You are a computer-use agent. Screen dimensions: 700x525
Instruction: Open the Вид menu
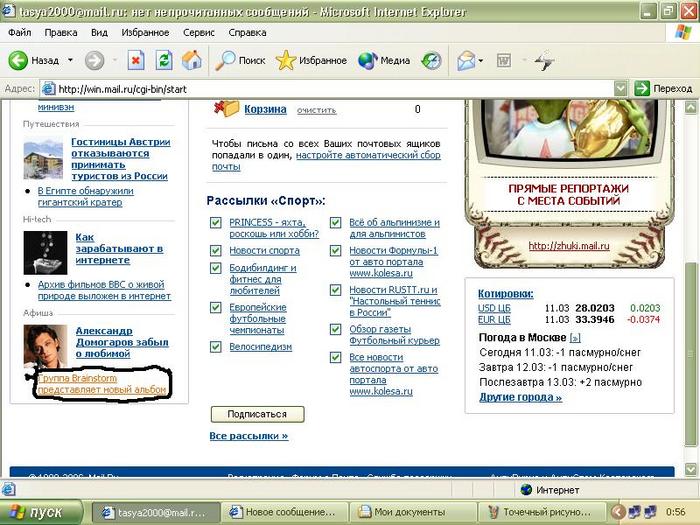point(99,33)
